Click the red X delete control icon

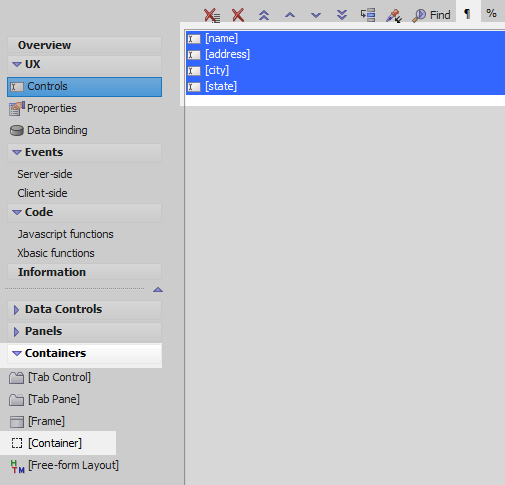click(238, 15)
